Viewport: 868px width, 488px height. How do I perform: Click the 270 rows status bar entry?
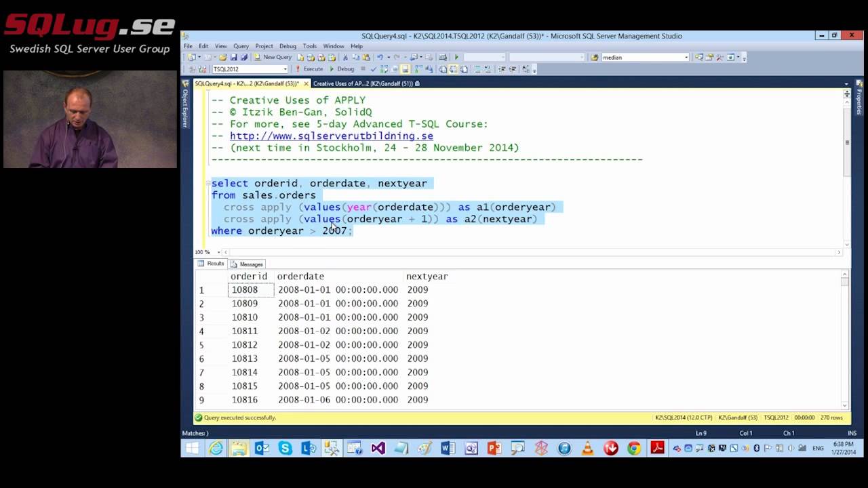(x=831, y=418)
